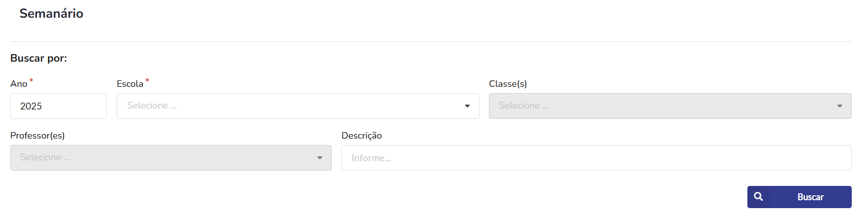This screenshot has height=217, width=868.
Task: Click the divider line below Semanário
Action: [431, 41]
